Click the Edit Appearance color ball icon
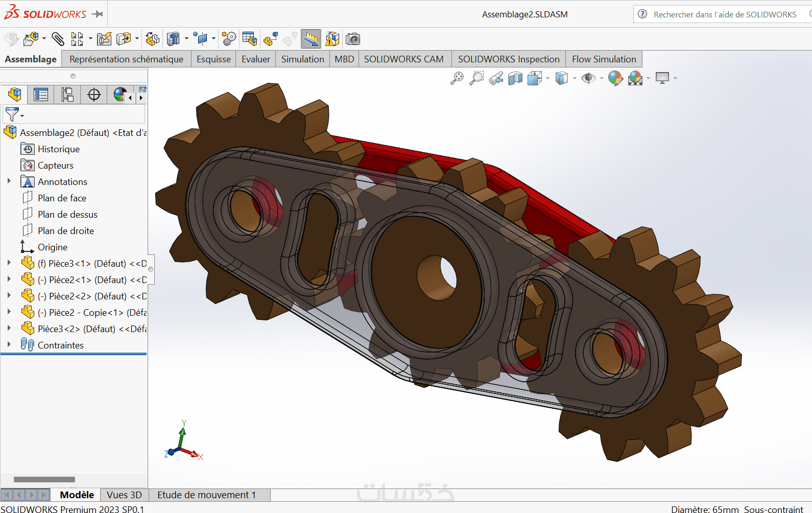This screenshot has width=812, height=513. (x=615, y=78)
